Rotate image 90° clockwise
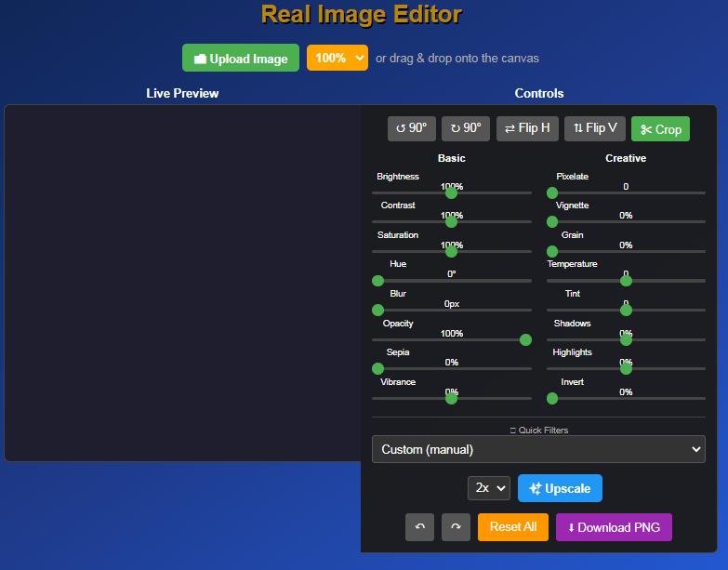This screenshot has width=728, height=570. click(x=466, y=128)
